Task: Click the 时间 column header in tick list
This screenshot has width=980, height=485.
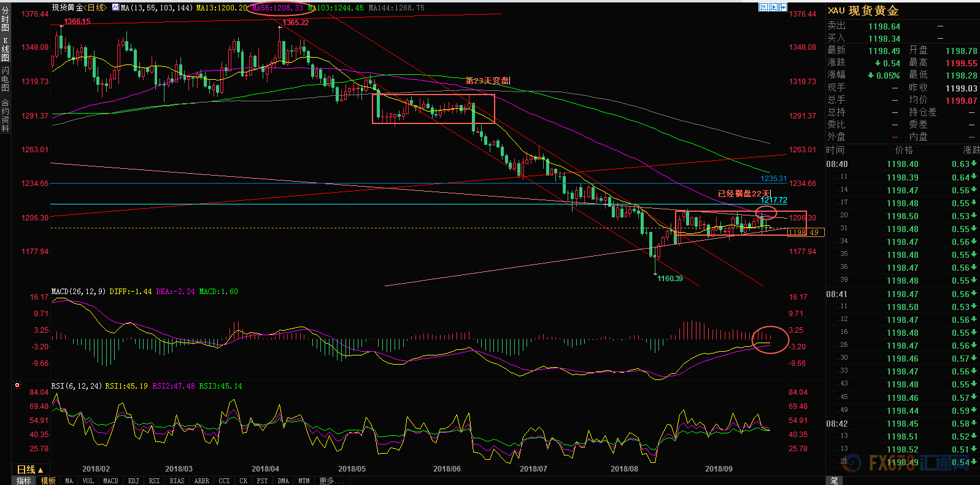Action: 835,150
